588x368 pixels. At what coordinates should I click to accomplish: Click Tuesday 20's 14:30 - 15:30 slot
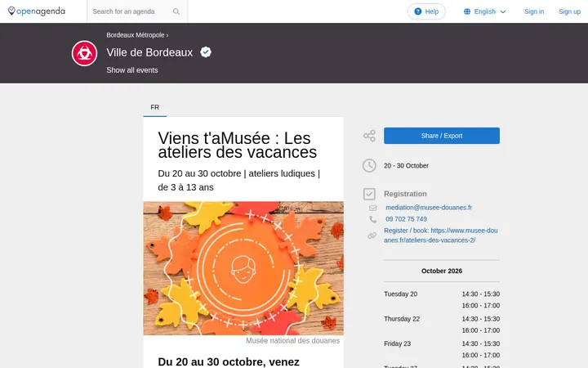(481, 294)
